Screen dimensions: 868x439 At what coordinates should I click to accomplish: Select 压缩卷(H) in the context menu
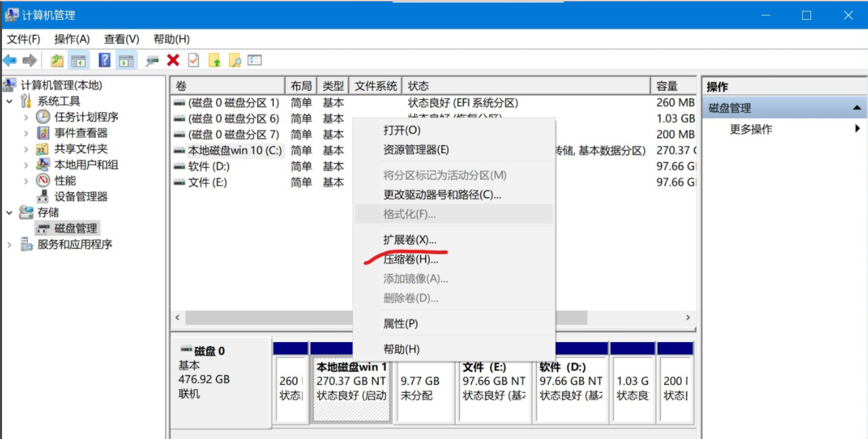[410, 260]
